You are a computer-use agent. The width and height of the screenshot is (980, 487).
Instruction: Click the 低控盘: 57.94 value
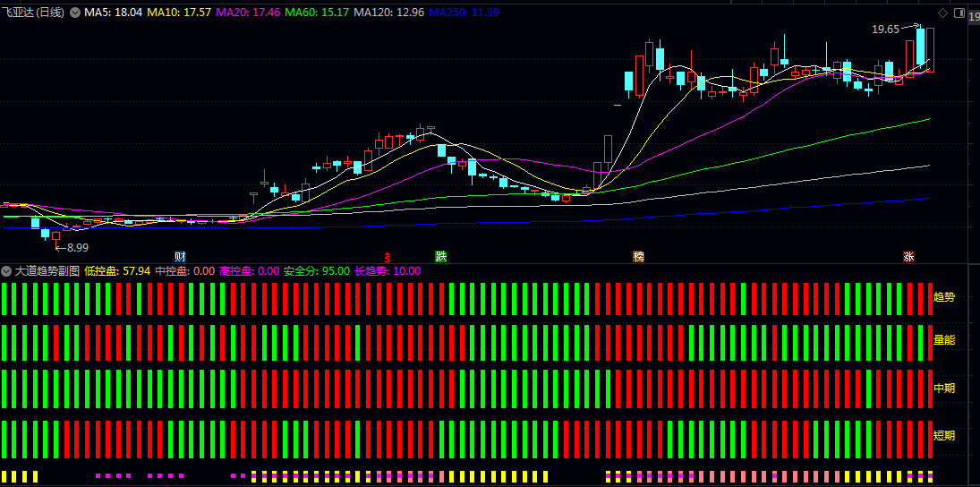(117, 271)
